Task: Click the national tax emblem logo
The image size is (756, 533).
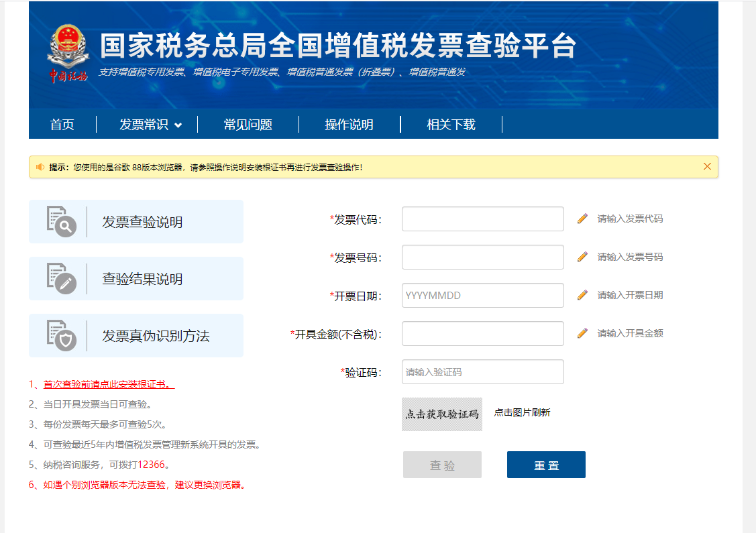Action: [x=68, y=54]
